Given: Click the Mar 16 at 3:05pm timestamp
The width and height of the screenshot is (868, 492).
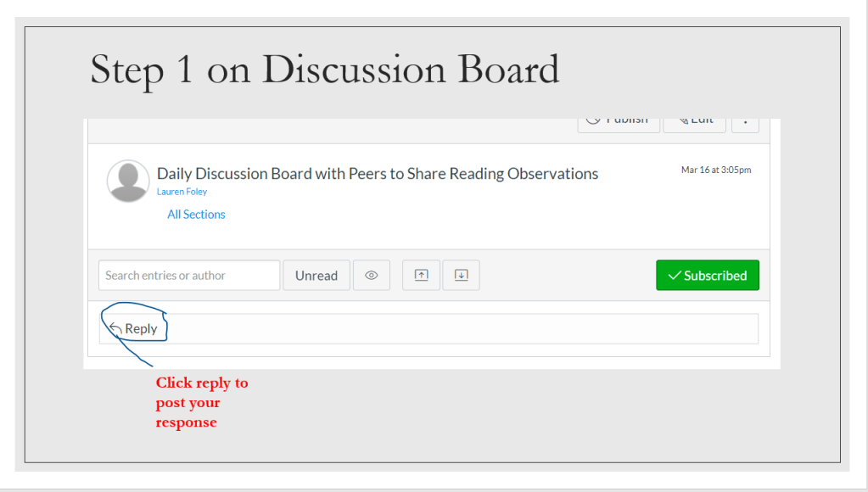Looking at the screenshot, I should [x=715, y=170].
